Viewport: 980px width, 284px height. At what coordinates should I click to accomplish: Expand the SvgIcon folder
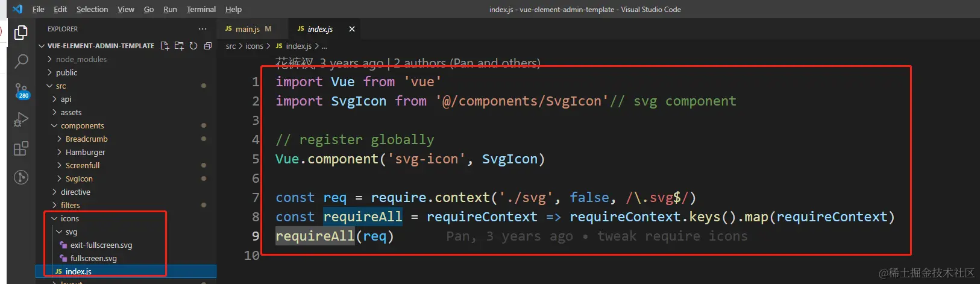click(79, 178)
